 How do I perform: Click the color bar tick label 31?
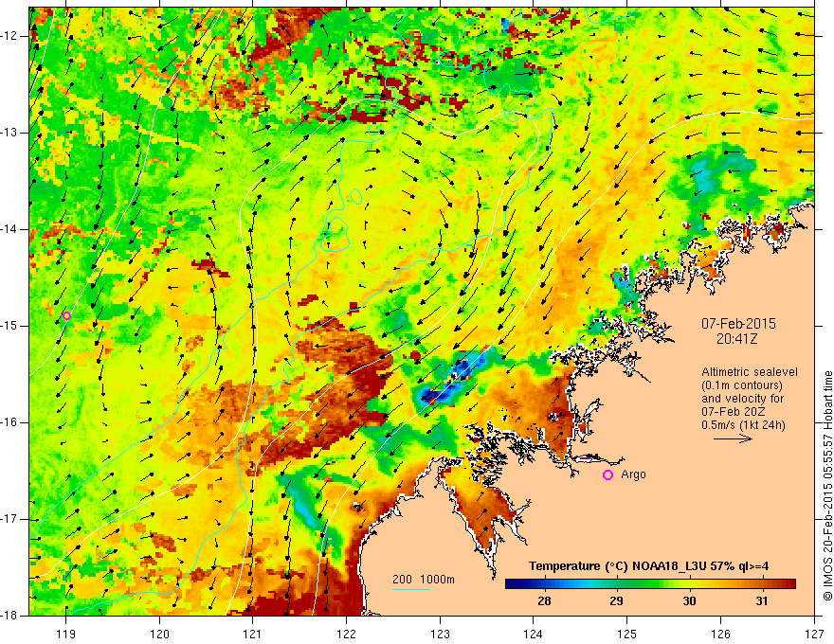pos(762,601)
